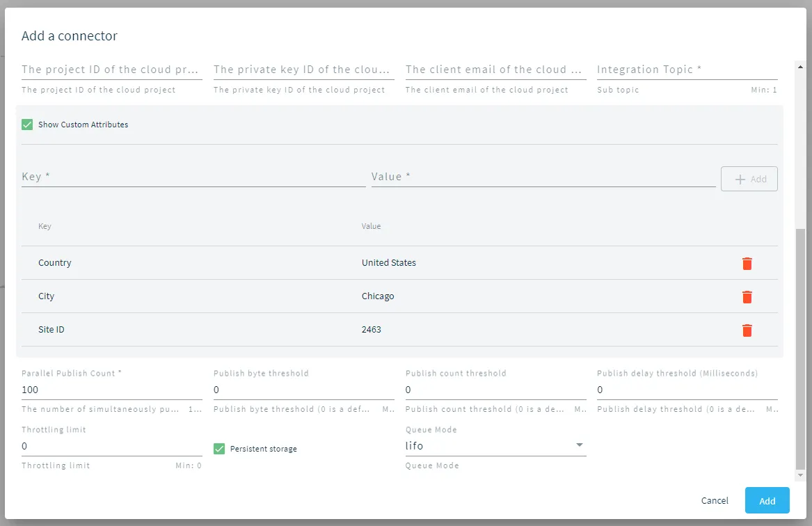Click the scroll up arrow of the dialog
This screenshot has width=812, height=526.
click(801, 67)
